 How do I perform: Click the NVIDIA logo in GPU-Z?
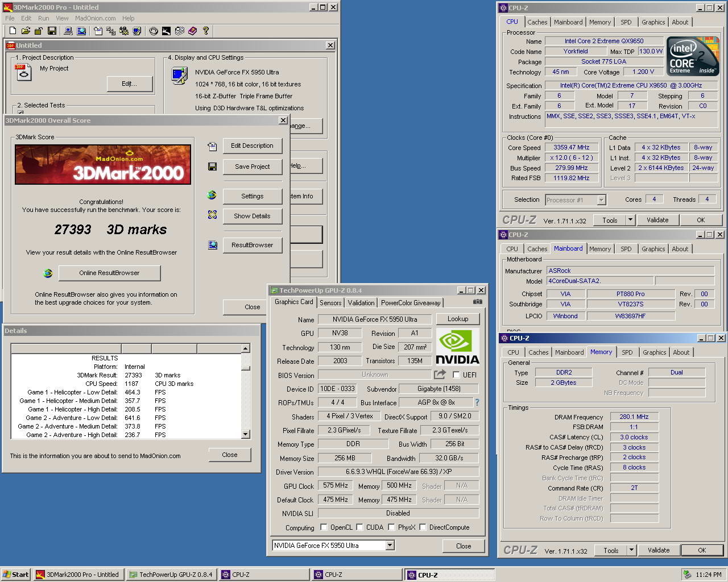458,347
